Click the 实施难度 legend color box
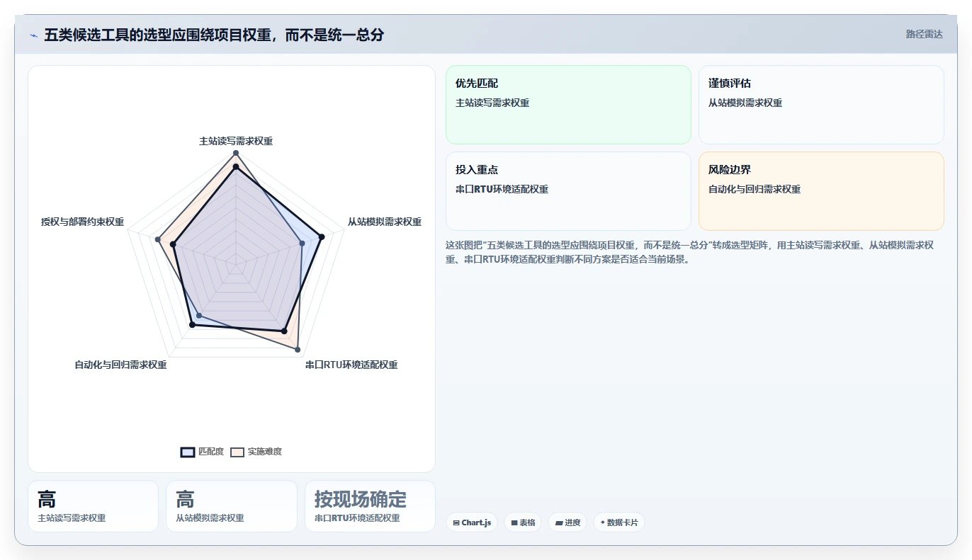This screenshot has width=972, height=560. [237, 452]
